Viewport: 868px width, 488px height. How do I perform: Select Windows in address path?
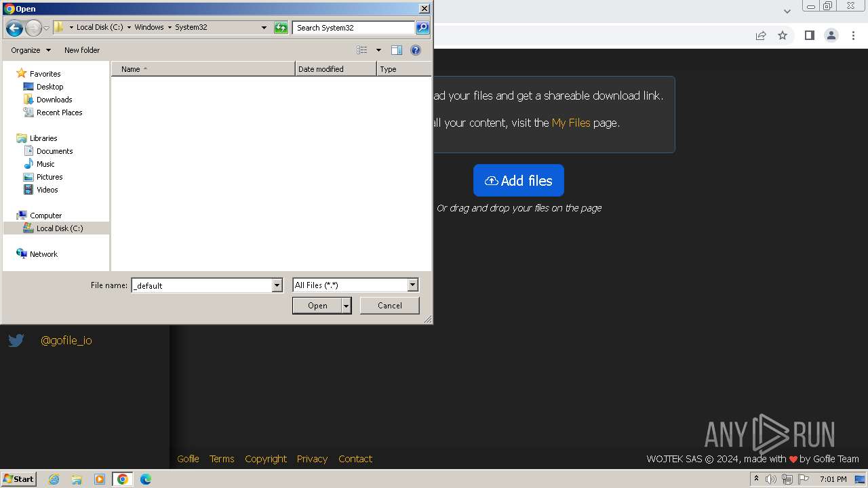149,28
